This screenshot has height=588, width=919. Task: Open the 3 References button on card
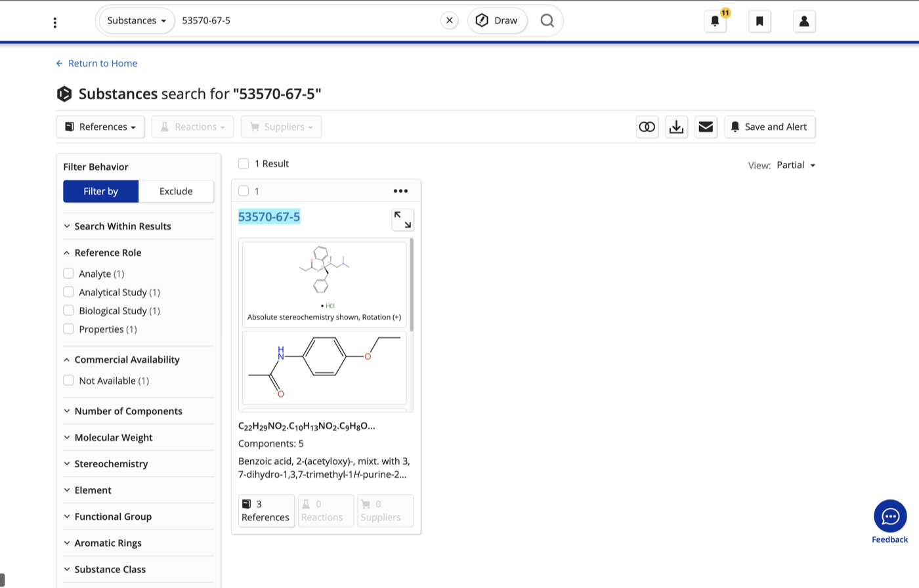[266, 511]
